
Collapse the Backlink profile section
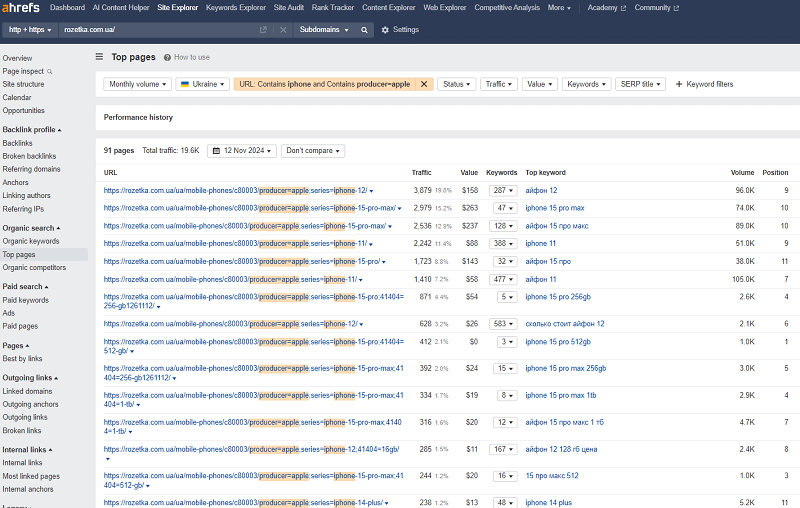point(32,130)
